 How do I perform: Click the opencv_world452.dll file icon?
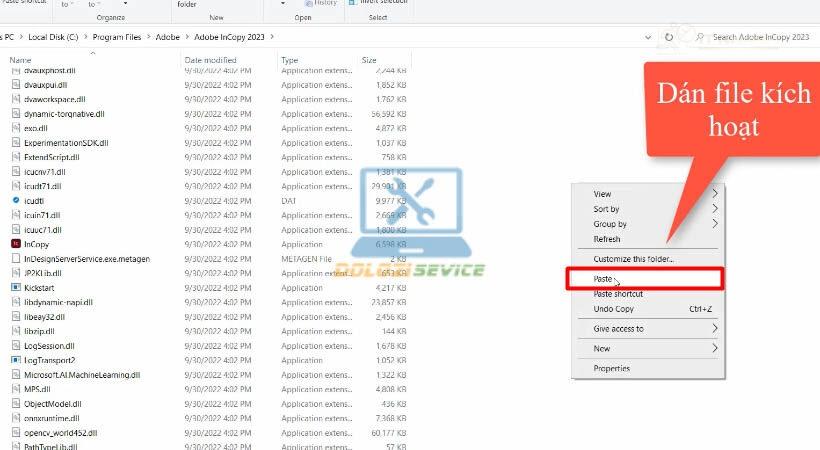(16, 433)
